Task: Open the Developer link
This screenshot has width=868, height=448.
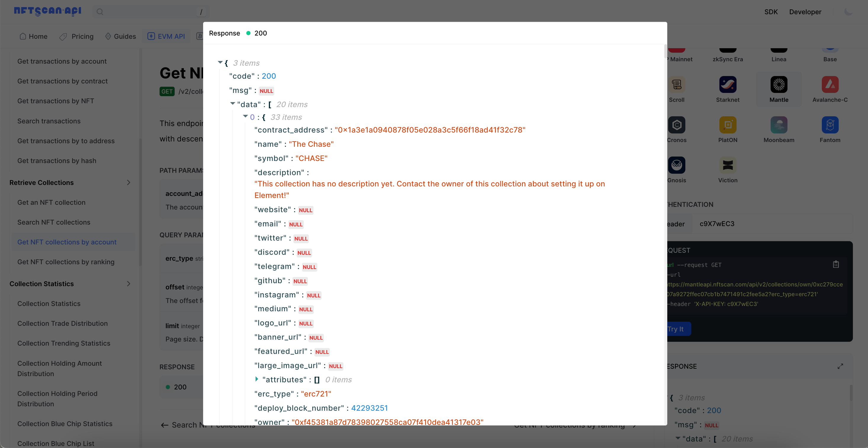Action: pyautogui.click(x=805, y=12)
